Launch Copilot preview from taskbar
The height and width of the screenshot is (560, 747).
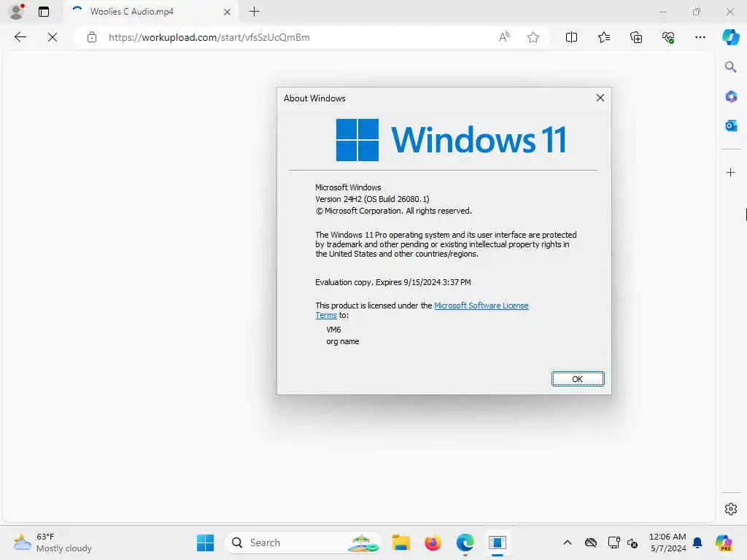tap(724, 542)
